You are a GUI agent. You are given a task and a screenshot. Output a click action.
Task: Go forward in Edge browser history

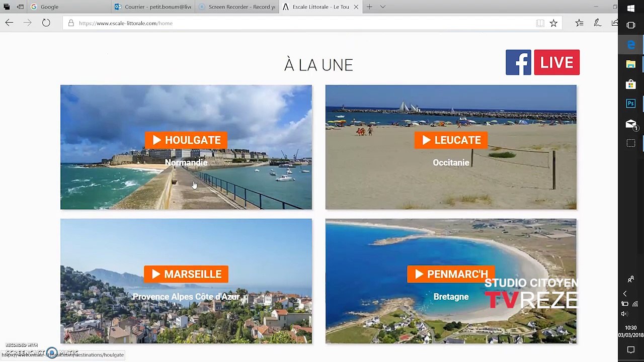point(27,23)
